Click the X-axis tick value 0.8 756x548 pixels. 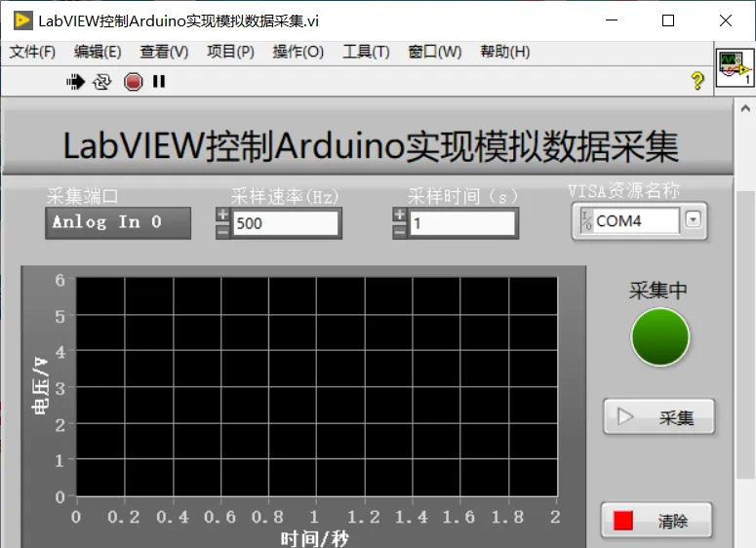pyautogui.click(x=267, y=517)
